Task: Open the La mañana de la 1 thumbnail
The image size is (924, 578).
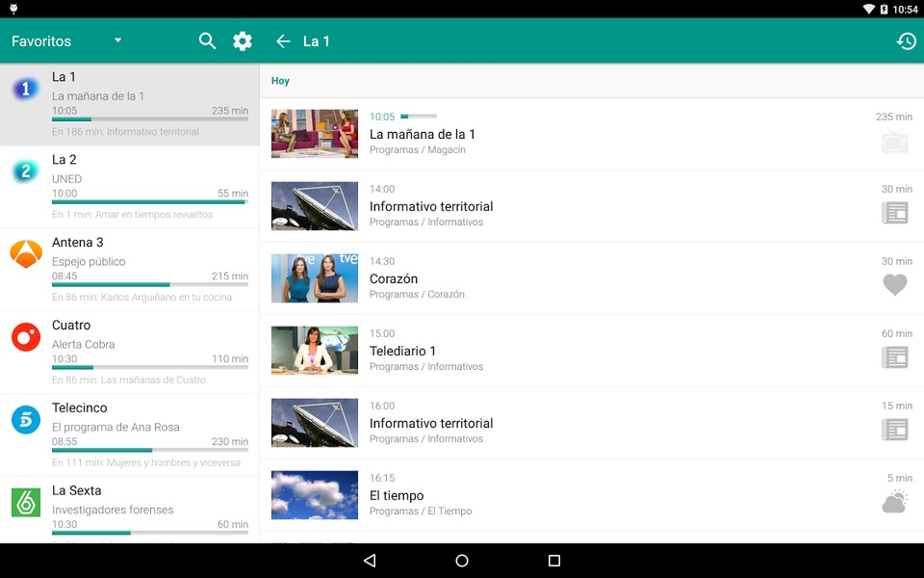Action: [x=315, y=133]
